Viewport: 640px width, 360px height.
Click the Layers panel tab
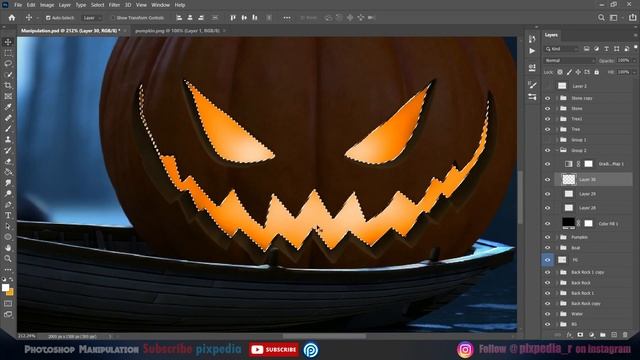click(x=551, y=35)
